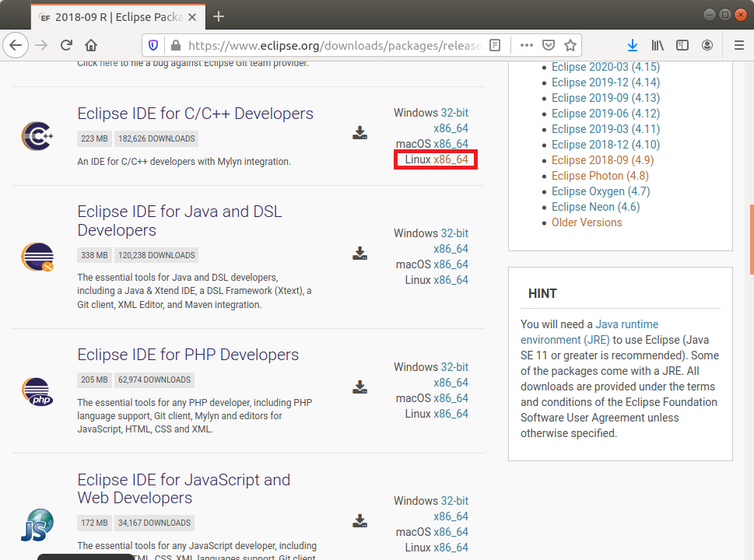Screen dimensions: 754x560
Task: Open tracking protection shield info
Action: pos(153,45)
